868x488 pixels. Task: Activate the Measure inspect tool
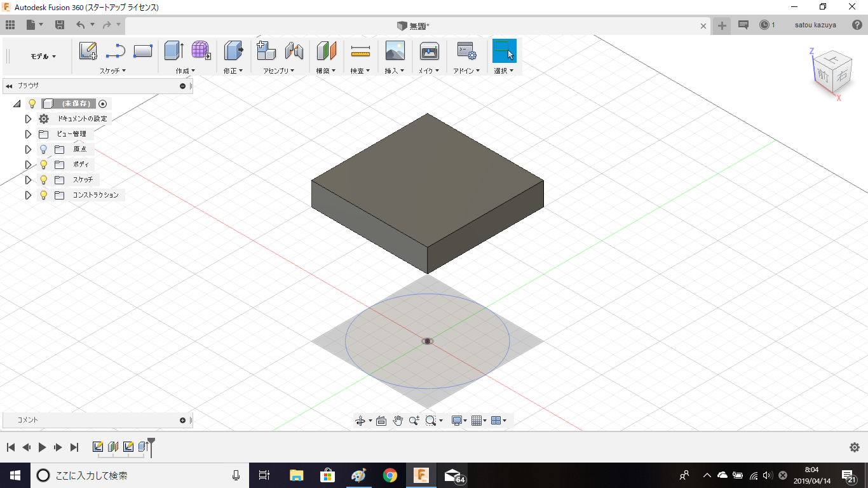360,50
